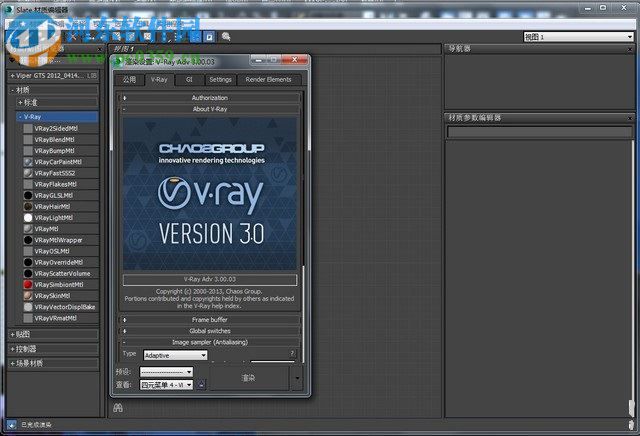Image resolution: width=640 pixels, height=436 pixels.
Task: Collapse the V-Ray materials group
Action: [x=57, y=117]
